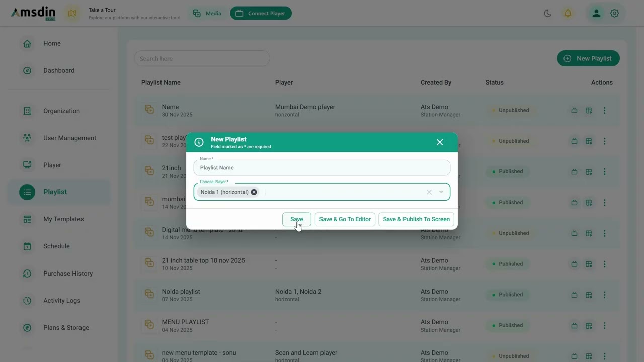Click Unpublished status of Name row
644x362 pixels.
[x=510, y=111]
